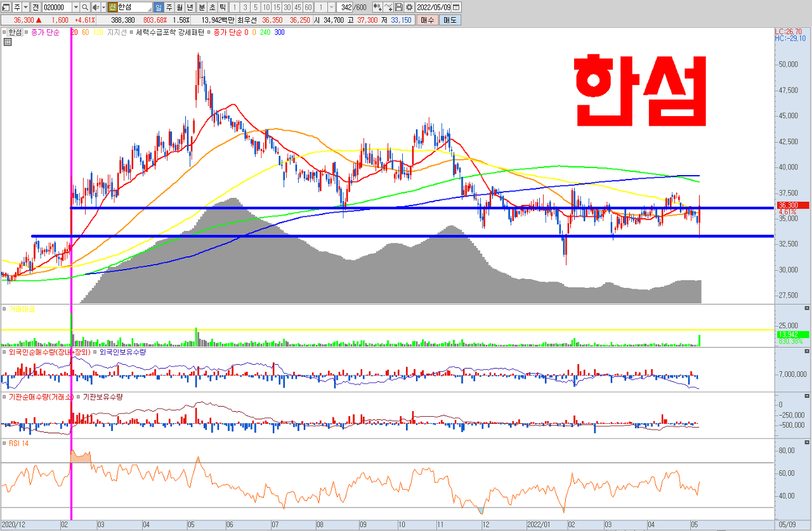Click the 지지선 support line label
This screenshot has height=531, width=812.
117,32
